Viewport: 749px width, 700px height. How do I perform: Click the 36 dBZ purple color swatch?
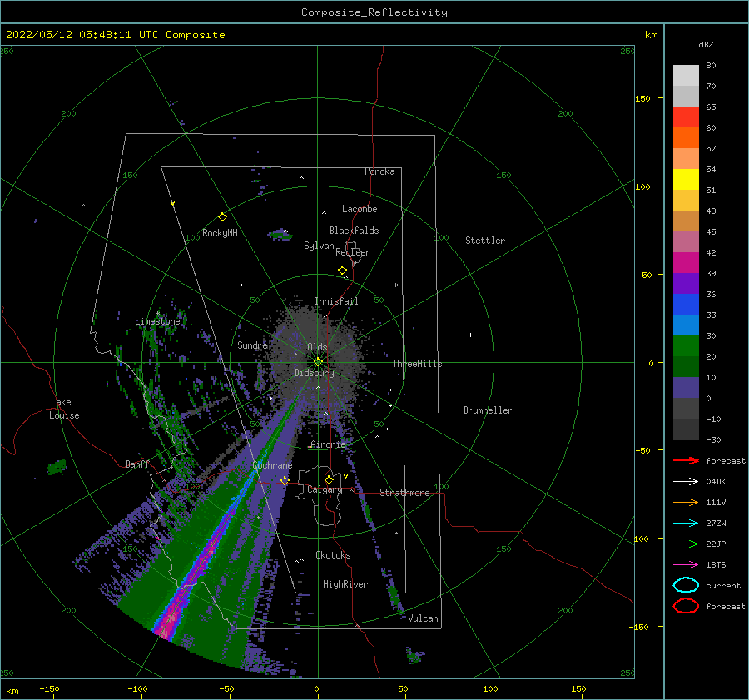click(686, 283)
